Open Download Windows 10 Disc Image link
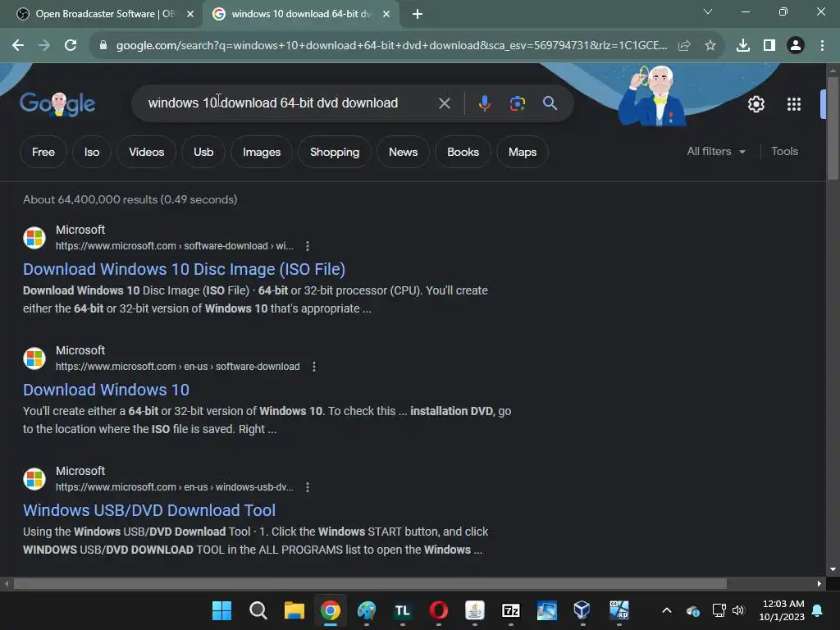Viewport: 840px width, 630px height. click(185, 269)
